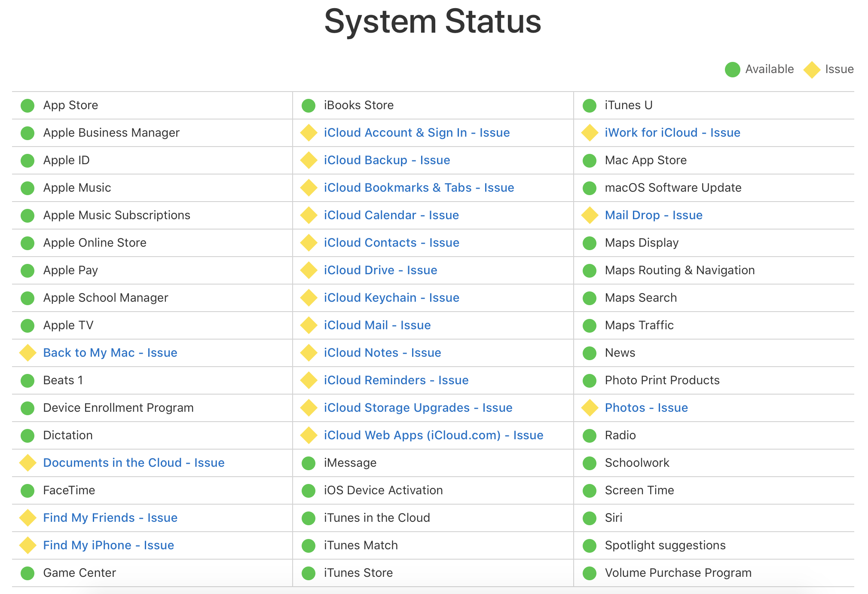Viewport: 868px width, 594px height.
Task: Click the yellow icon next to Mail Drop
Action: tap(589, 215)
